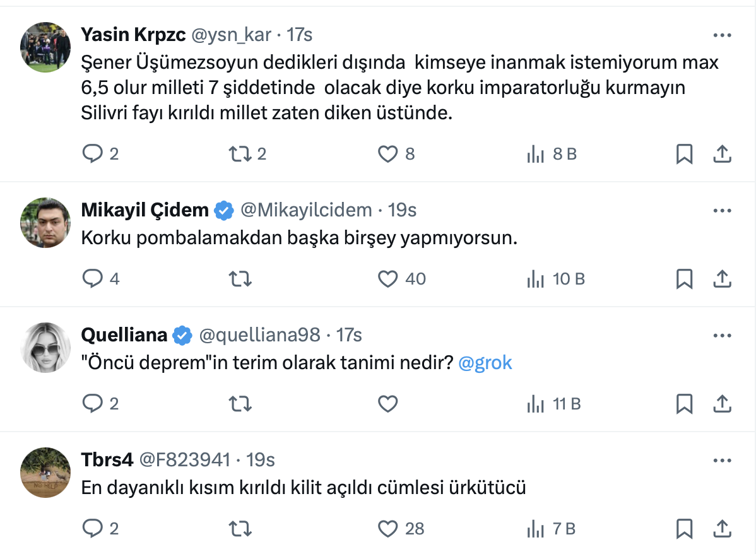Retweet Yasin Krpzc's post

pos(239,154)
